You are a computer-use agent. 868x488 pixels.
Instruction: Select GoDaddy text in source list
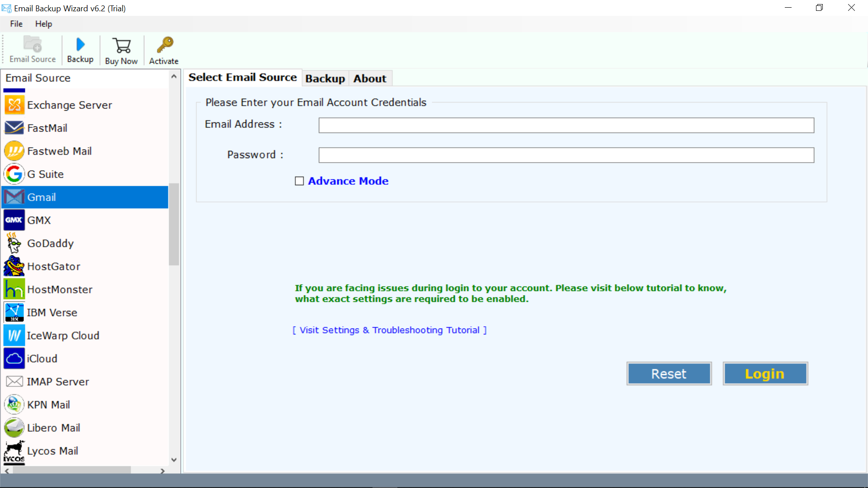[50, 243]
